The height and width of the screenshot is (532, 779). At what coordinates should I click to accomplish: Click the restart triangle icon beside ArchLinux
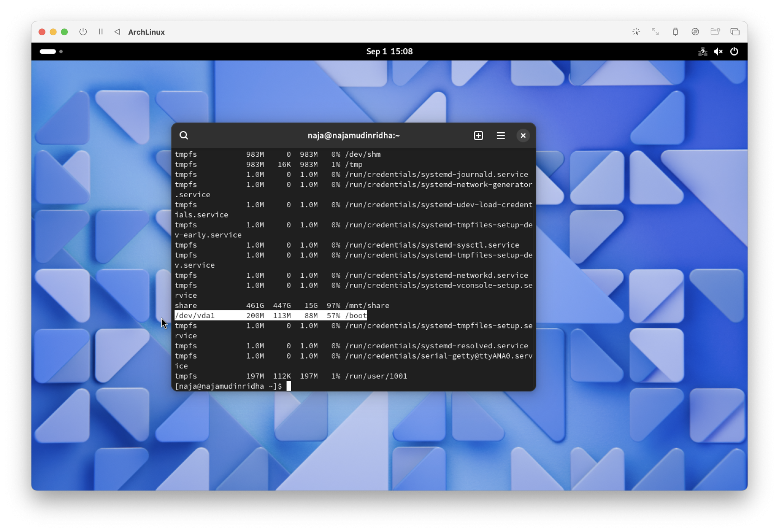tap(117, 32)
